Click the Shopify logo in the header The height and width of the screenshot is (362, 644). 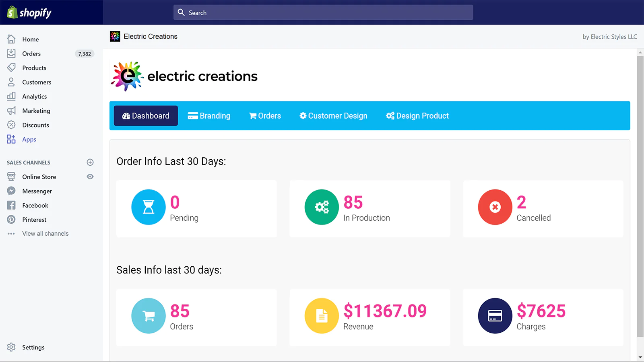click(x=29, y=12)
